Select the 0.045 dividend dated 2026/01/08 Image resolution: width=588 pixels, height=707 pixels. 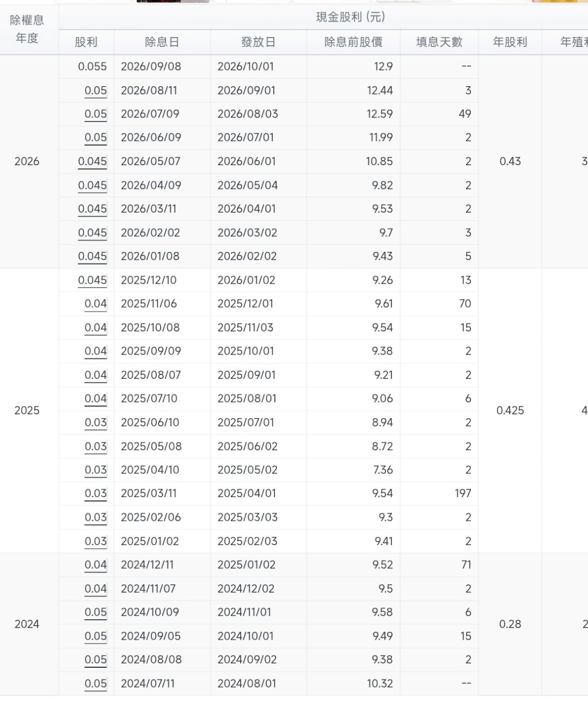(x=92, y=256)
